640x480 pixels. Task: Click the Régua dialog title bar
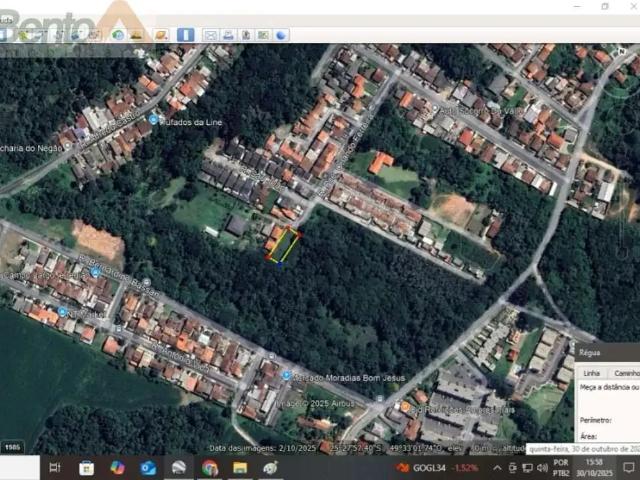pyautogui.click(x=608, y=353)
